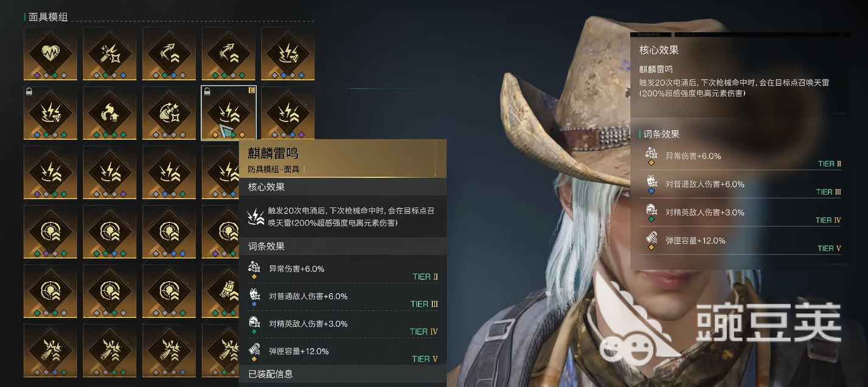
Task: Select the bullet magazine mod in the grid
Action: [x=228, y=292]
